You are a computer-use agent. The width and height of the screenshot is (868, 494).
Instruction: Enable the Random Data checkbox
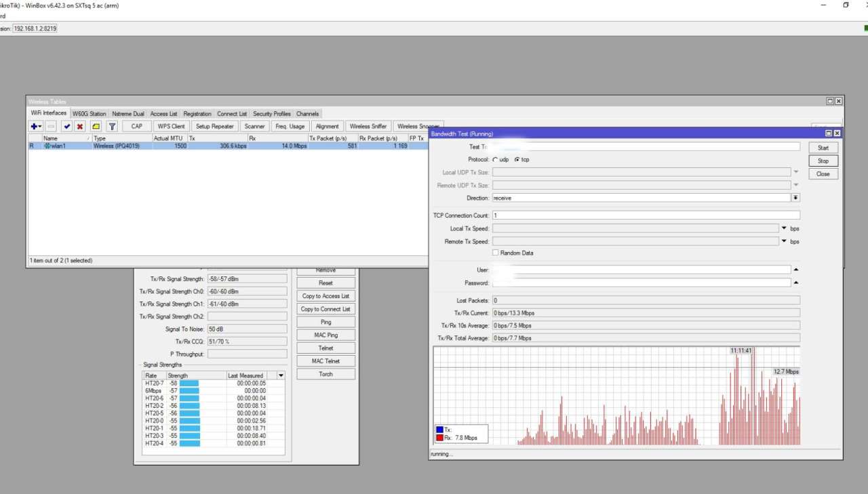click(495, 253)
